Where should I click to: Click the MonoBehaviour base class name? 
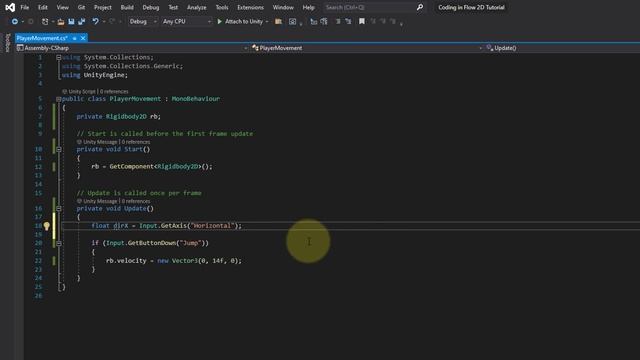click(196, 99)
